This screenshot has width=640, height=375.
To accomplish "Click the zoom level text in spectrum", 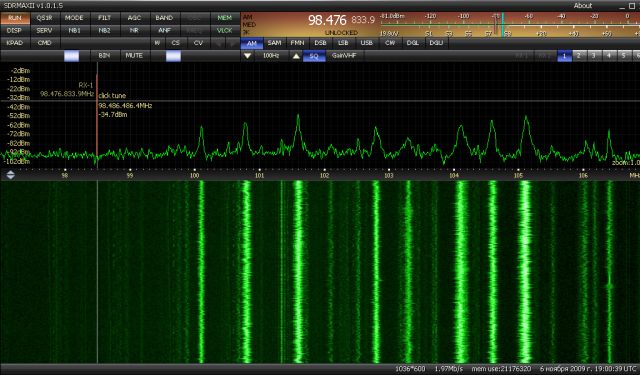I will click(626, 163).
